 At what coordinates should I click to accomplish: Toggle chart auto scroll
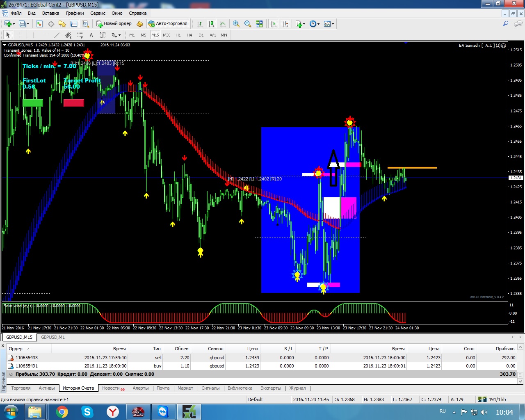pyautogui.click(x=274, y=24)
